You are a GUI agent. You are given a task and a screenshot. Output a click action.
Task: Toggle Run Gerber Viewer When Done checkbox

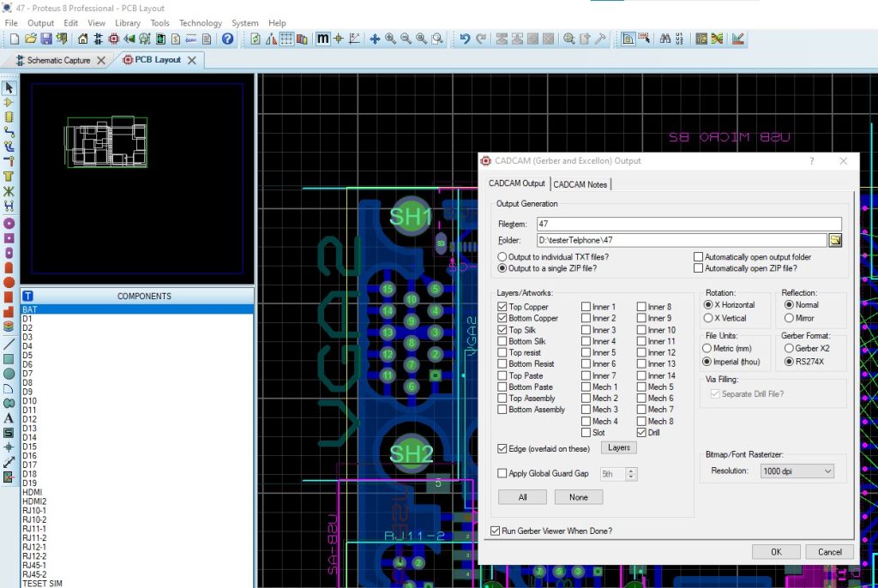495,531
